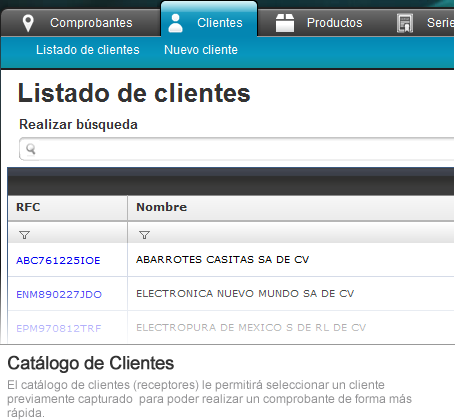Open the Comprobantes tab
This screenshot has height=420, width=455.
pyautogui.click(x=81, y=23)
